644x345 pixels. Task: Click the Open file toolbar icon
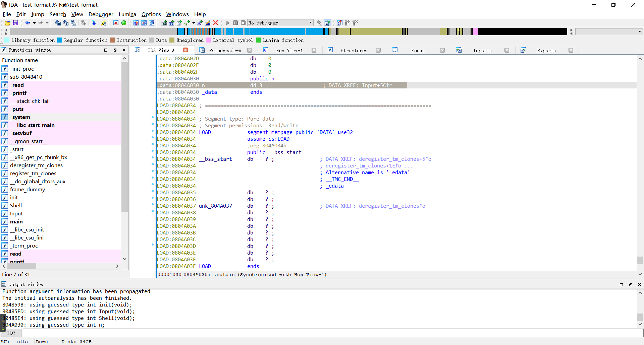pos(7,23)
